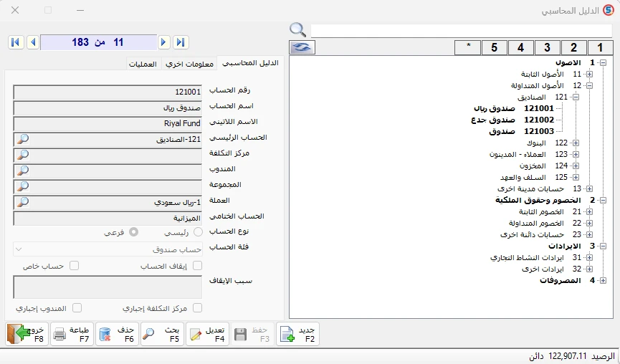Open lookup for الحساب الرئيسي field
620x364 pixels.
tap(23, 139)
